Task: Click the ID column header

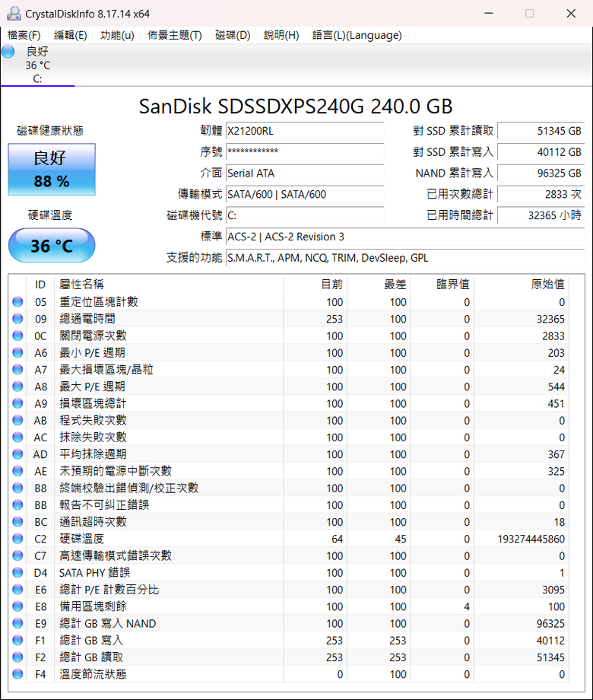Action: (x=40, y=285)
